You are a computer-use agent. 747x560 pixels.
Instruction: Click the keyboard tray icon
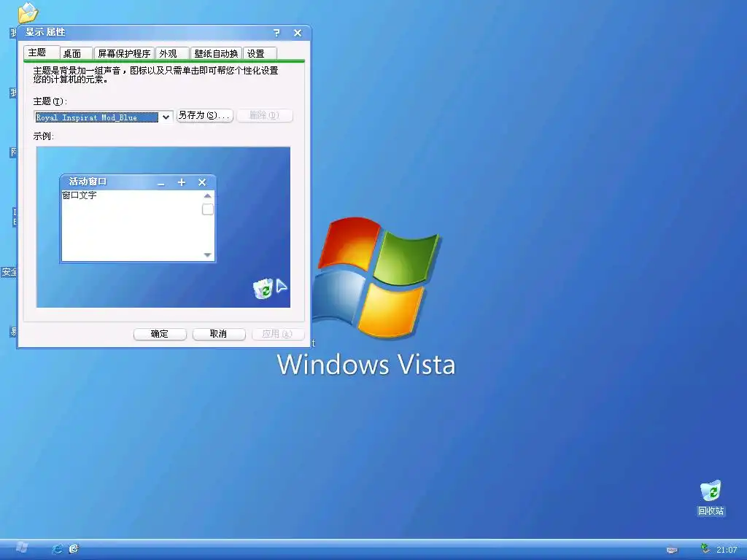click(x=672, y=550)
